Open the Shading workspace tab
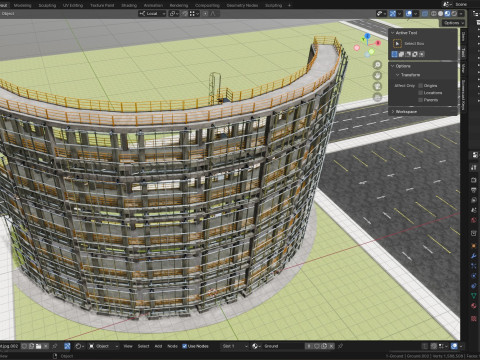Viewport: 480px width, 360px height. 129,5
